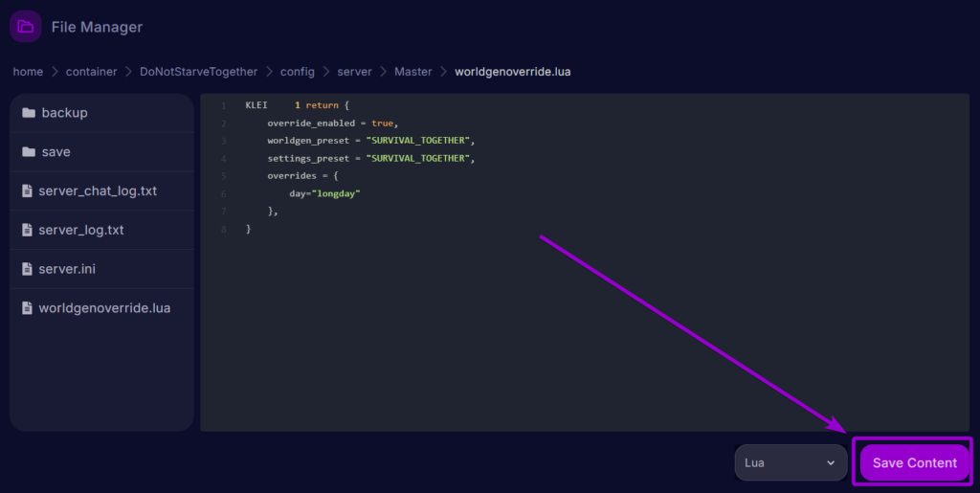Viewport: 980px width, 493px height.
Task: Jump to the config breadcrumb
Action: [297, 72]
